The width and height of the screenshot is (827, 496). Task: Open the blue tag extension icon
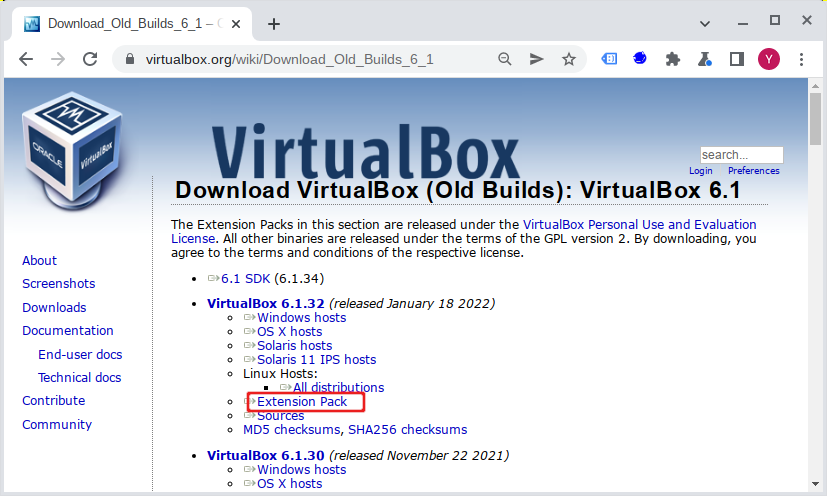point(609,59)
